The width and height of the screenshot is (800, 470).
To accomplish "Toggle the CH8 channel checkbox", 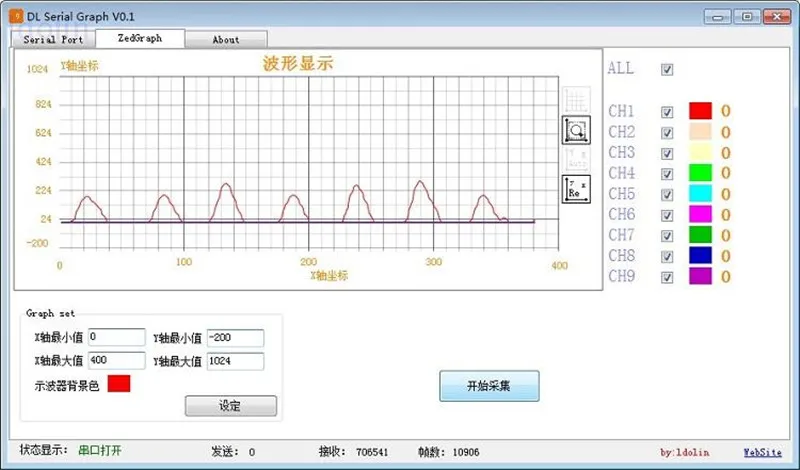I will point(667,256).
